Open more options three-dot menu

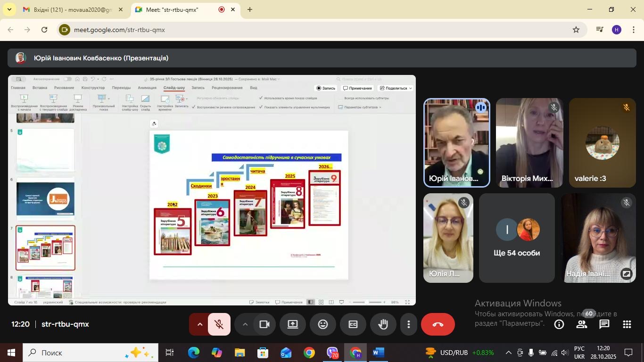(x=409, y=324)
